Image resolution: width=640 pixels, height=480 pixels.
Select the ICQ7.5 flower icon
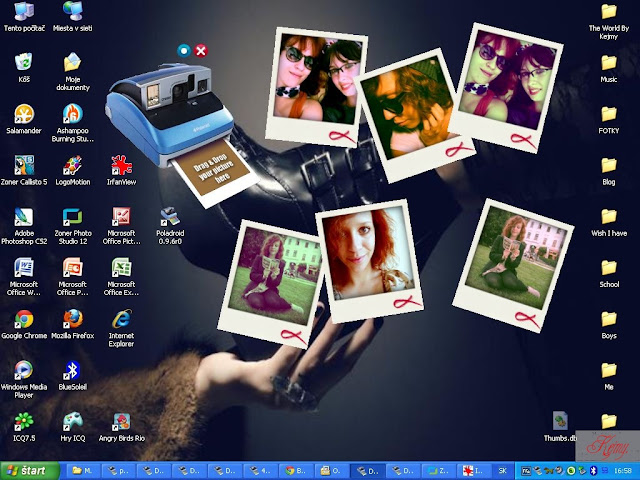point(24,427)
